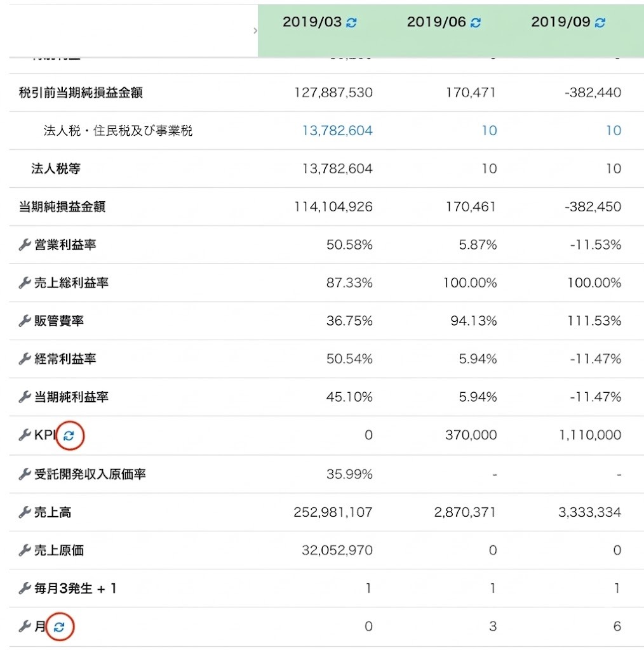Open the 2019/06 法人税・住民税及び事業税 value link
The width and height of the screenshot is (644, 650).
489,131
